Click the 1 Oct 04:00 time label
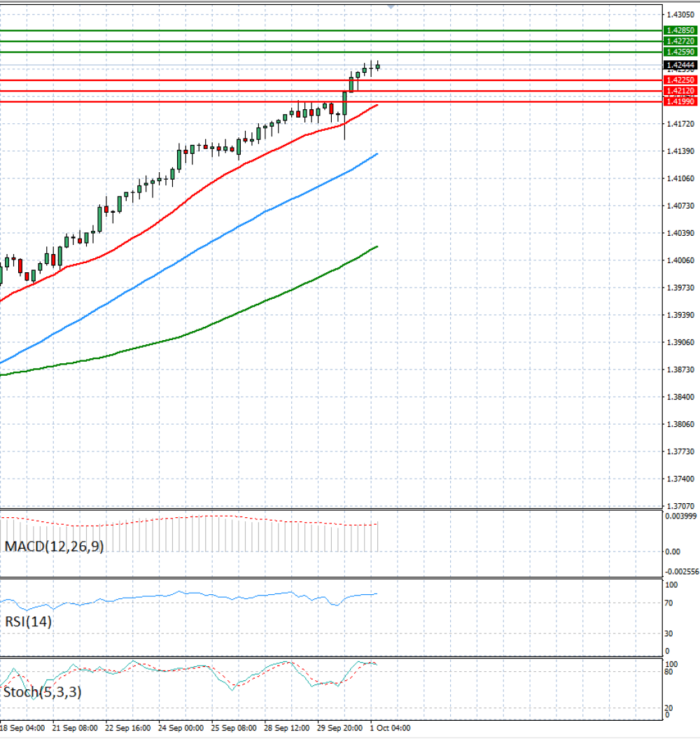 [x=390, y=729]
